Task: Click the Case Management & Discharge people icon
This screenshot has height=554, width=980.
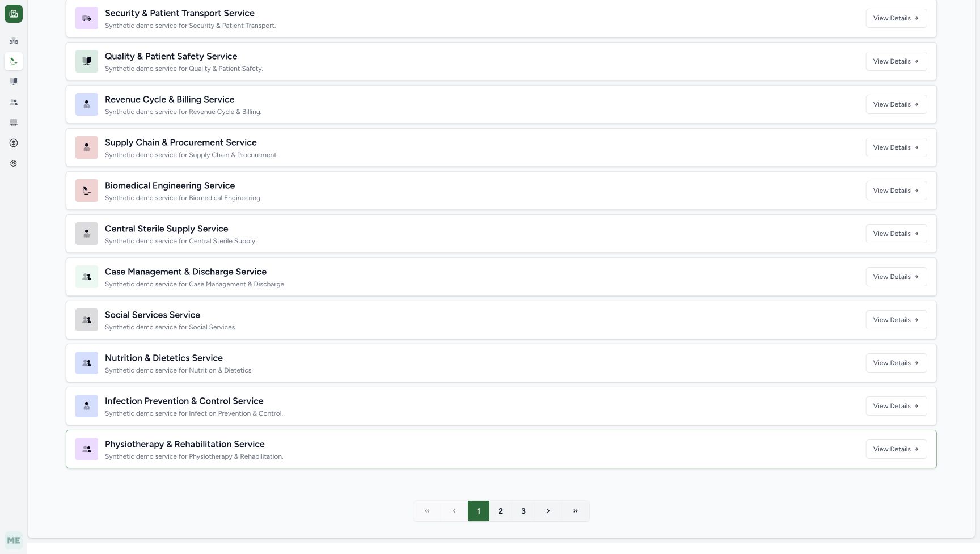Action: [x=87, y=277]
